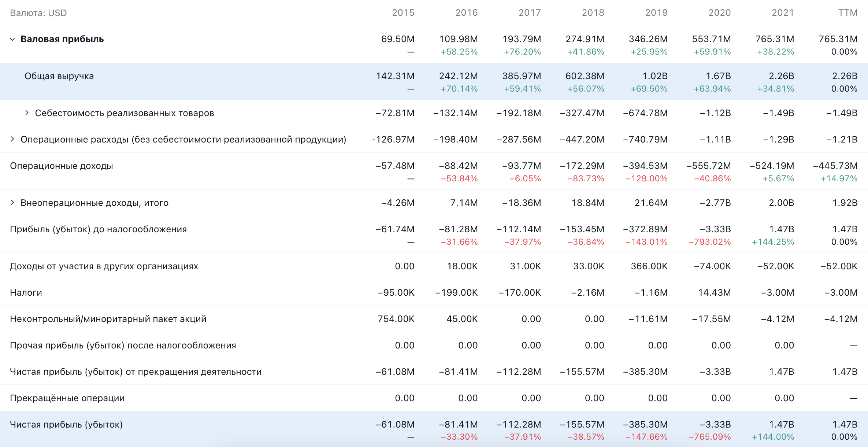Click non-operating income value −2.77B
The image size is (868, 447).
[715, 203]
